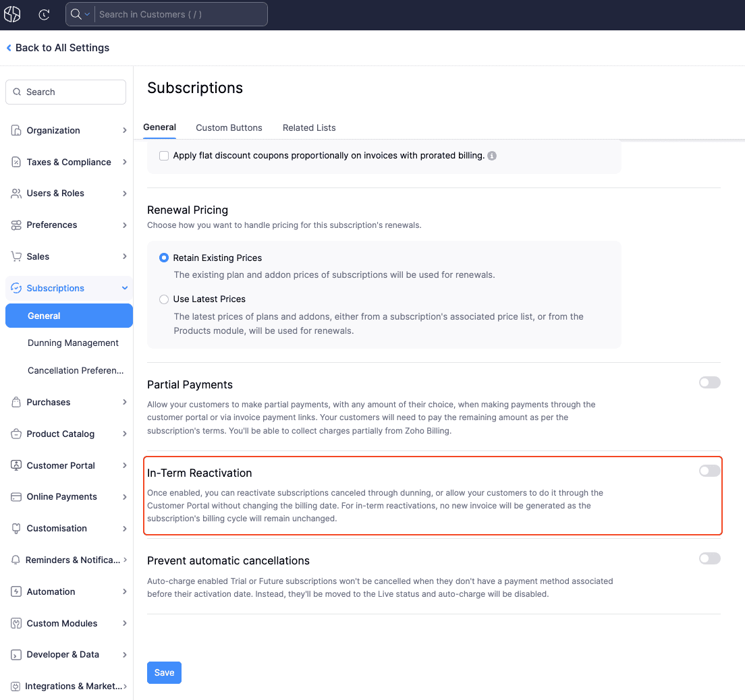Screen dimensions: 745x700
Task: Open the Customer Portal settings icon
Action: tap(16, 465)
